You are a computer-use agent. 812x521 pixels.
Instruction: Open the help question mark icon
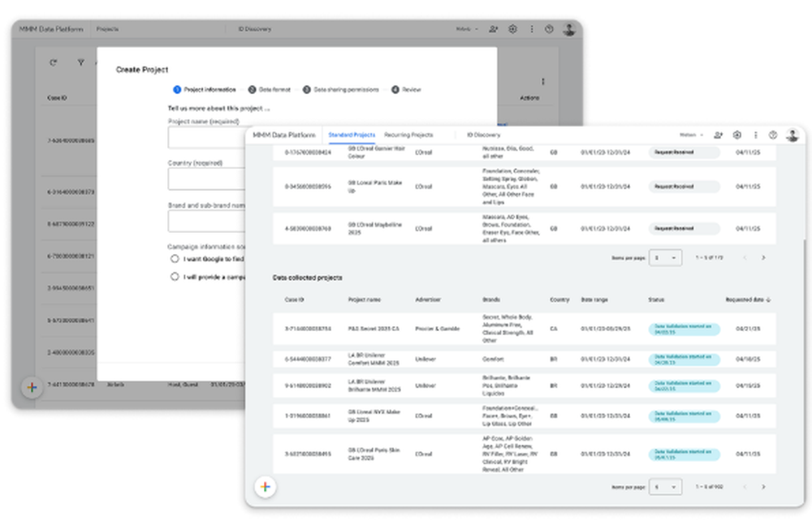pos(774,136)
